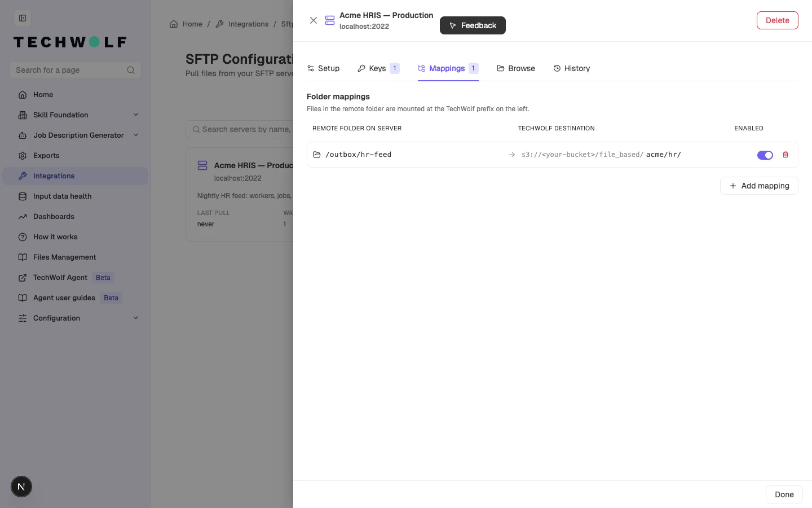Expand the Skill Foundation chevron

[x=136, y=115]
